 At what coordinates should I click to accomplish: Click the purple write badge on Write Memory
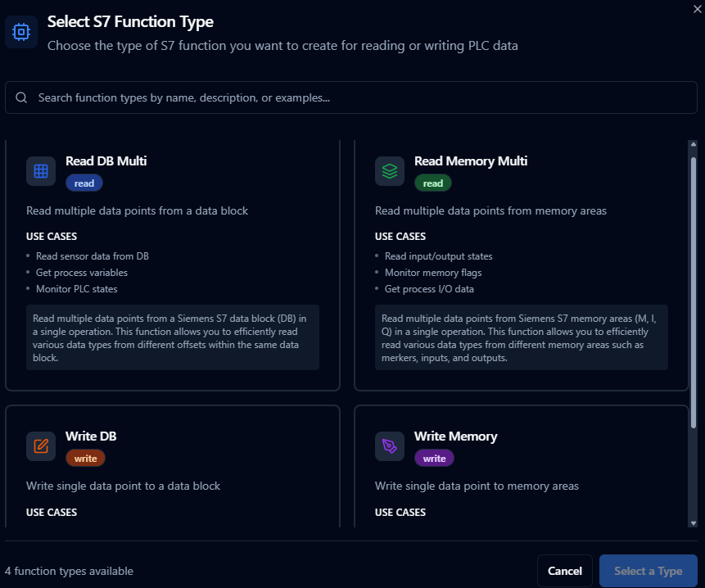[x=434, y=459]
